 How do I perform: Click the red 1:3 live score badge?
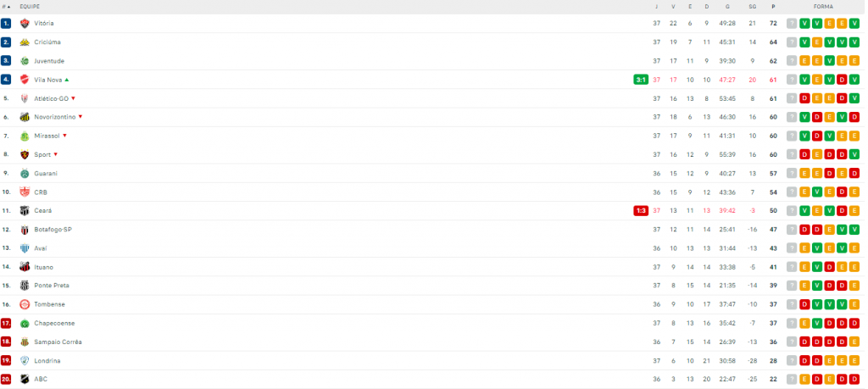click(x=641, y=211)
